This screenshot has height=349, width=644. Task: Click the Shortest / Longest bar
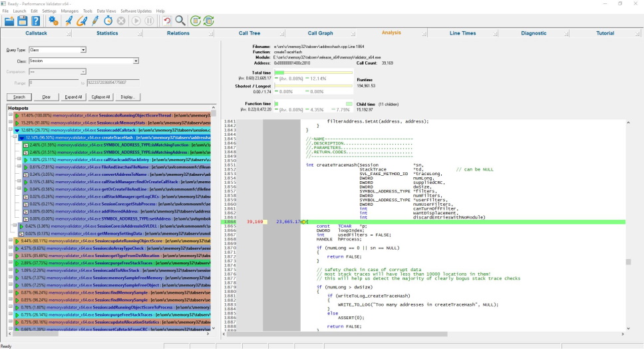(313, 86)
